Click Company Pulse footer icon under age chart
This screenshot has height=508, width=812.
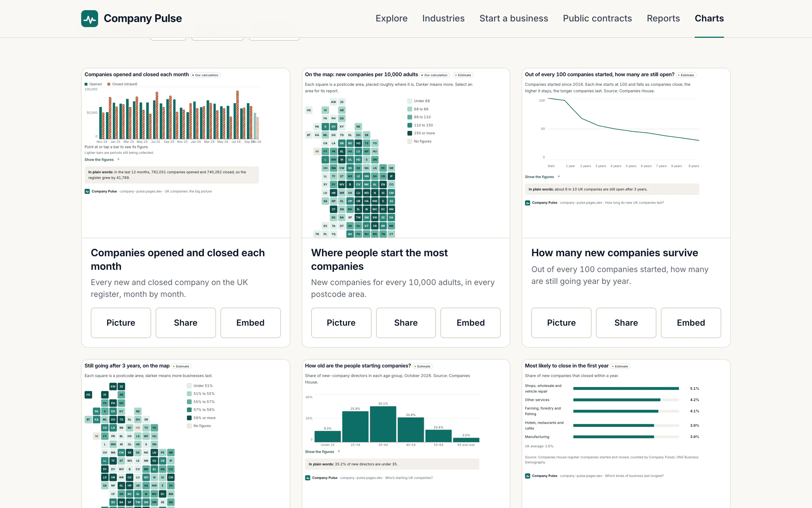tap(308, 478)
